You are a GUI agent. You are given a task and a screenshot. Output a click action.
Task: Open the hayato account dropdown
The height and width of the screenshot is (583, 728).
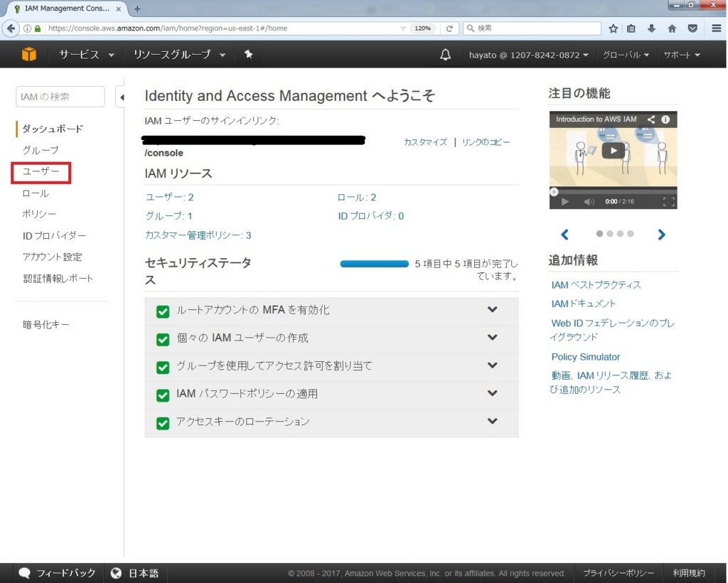528,55
